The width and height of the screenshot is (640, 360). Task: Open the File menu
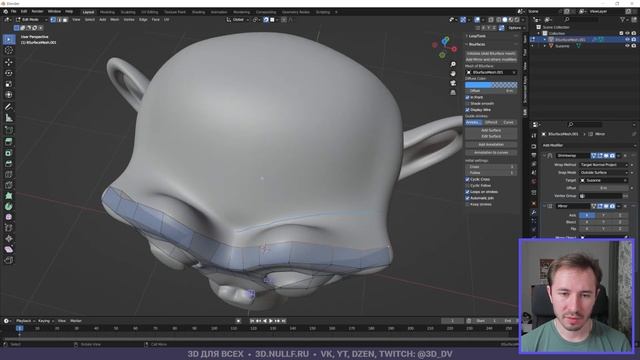(x=13, y=11)
